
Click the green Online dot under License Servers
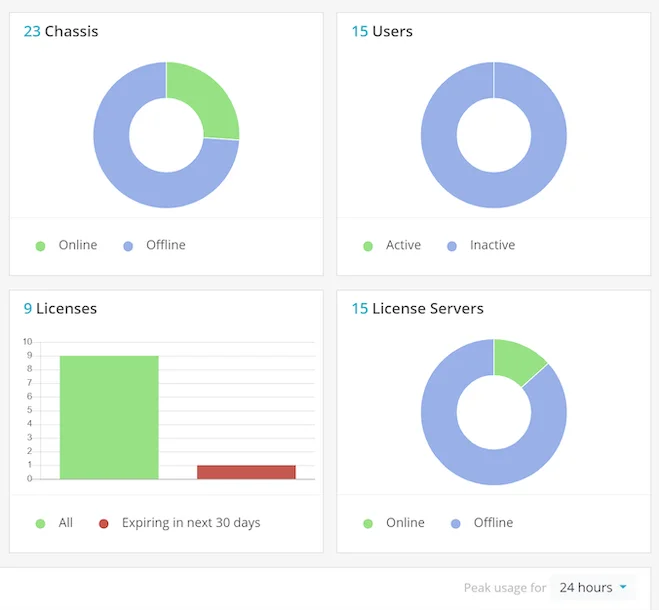click(x=368, y=523)
